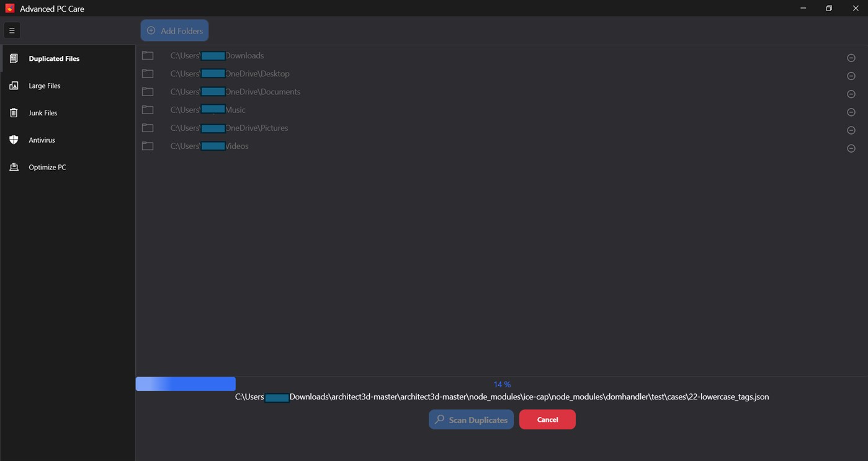This screenshot has width=868, height=461.
Task: Cancel the running duplicate scan
Action: pyautogui.click(x=547, y=419)
